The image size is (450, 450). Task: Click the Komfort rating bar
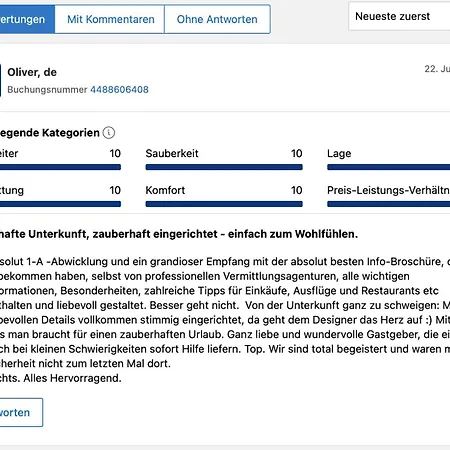pyautogui.click(x=224, y=204)
